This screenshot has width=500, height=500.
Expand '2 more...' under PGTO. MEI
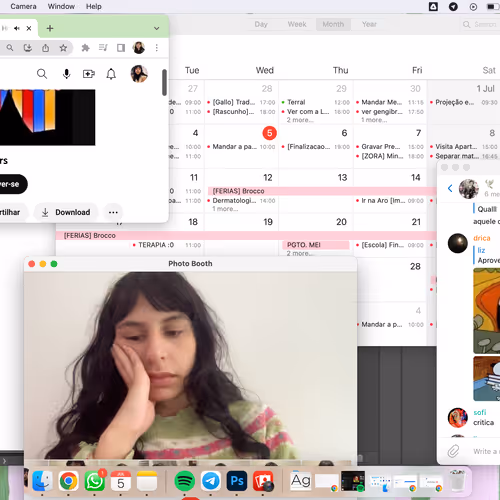point(300,253)
